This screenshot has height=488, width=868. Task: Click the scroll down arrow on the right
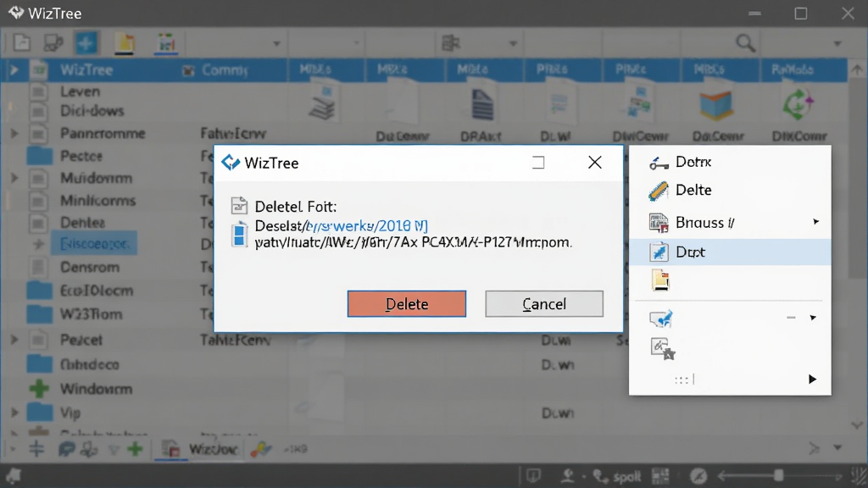pyautogui.click(x=857, y=425)
